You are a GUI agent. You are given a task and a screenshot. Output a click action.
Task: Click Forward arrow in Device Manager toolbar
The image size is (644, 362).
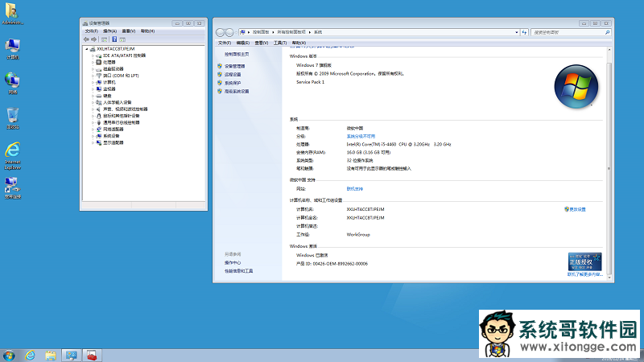(93, 39)
